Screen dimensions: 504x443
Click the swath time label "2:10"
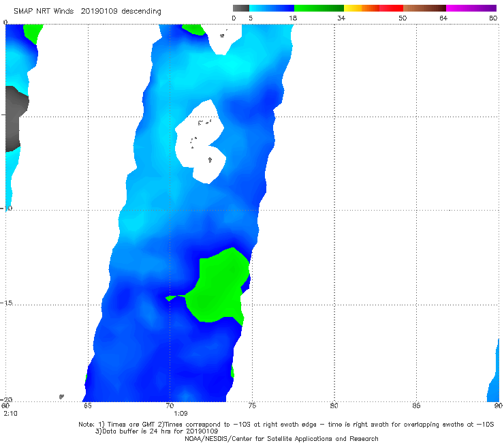(11, 414)
